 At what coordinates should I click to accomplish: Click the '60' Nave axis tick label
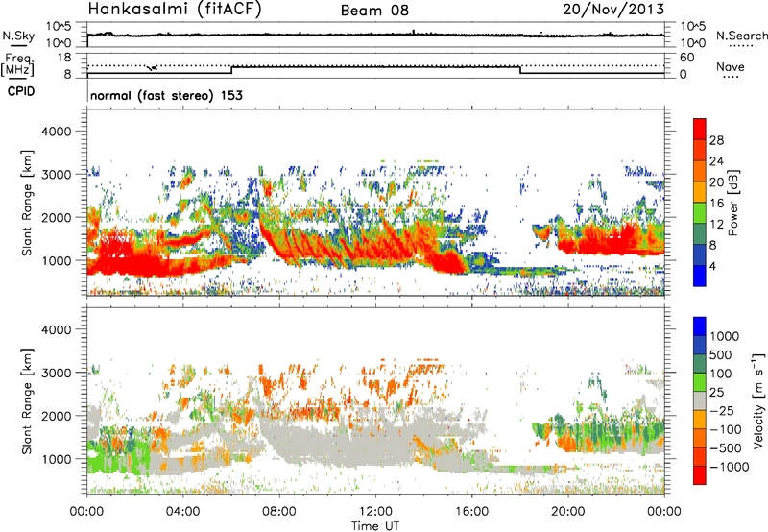[686, 58]
